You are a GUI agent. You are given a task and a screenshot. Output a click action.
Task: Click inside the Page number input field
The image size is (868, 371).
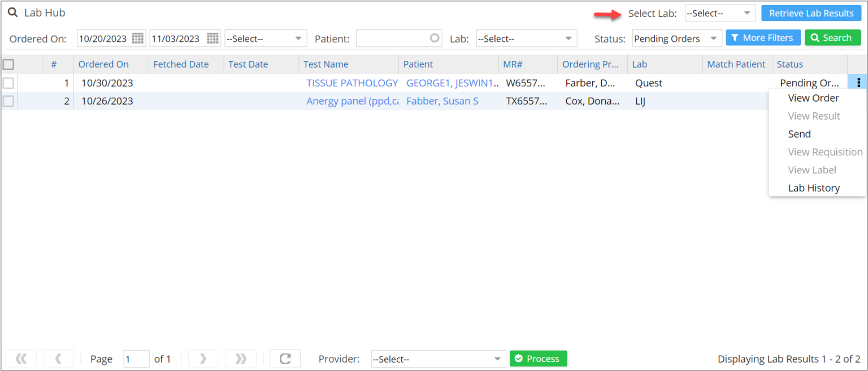pos(136,359)
